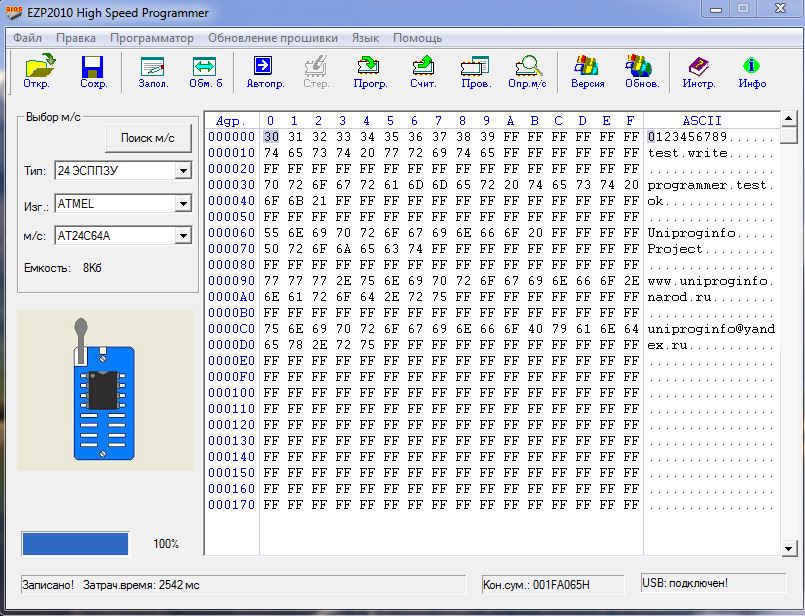Open the Инфо about icon
This screenshot has width=805, height=616.
pos(752,72)
